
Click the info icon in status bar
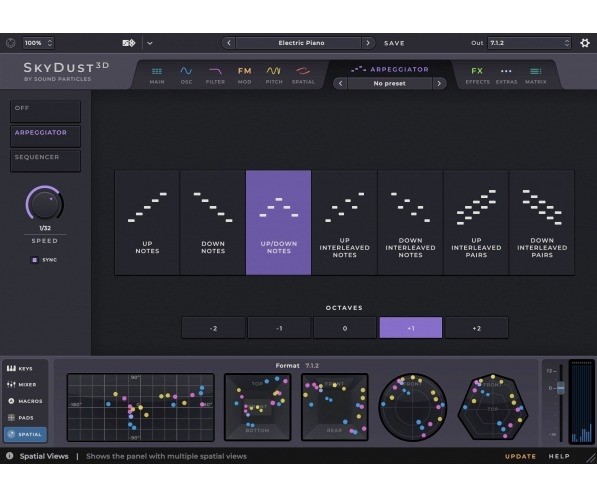(10, 456)
